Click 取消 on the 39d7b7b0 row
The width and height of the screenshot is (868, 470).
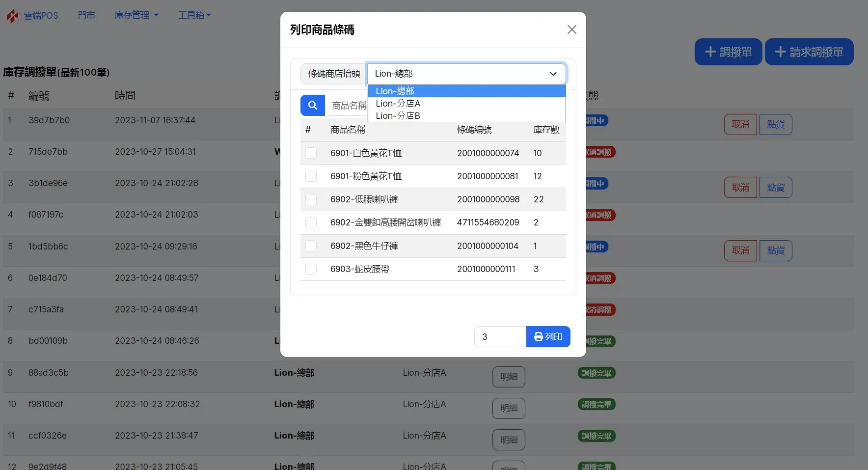(740, 124)
